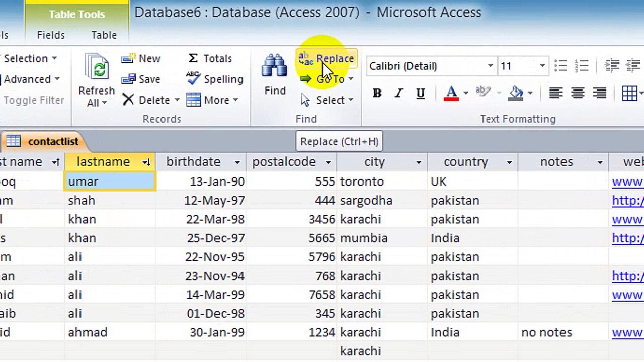Insert a bulleted list
Screen dimensions: 644x362
560,66
